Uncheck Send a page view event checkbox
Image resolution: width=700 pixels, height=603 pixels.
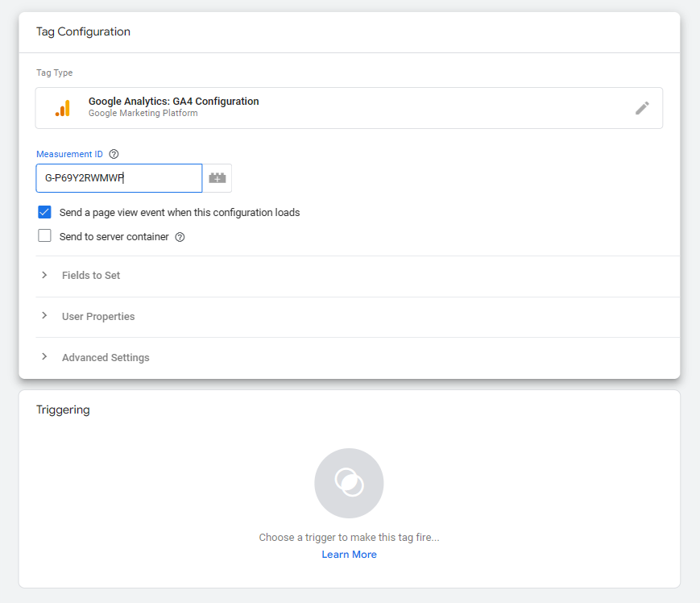pyautogui.click(x=45, y=213)
